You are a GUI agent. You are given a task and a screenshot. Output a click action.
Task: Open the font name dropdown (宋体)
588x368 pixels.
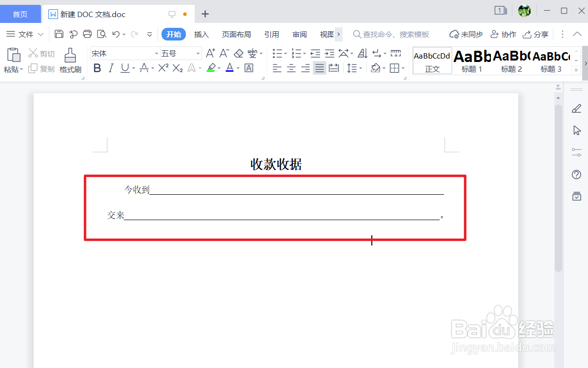157,54
